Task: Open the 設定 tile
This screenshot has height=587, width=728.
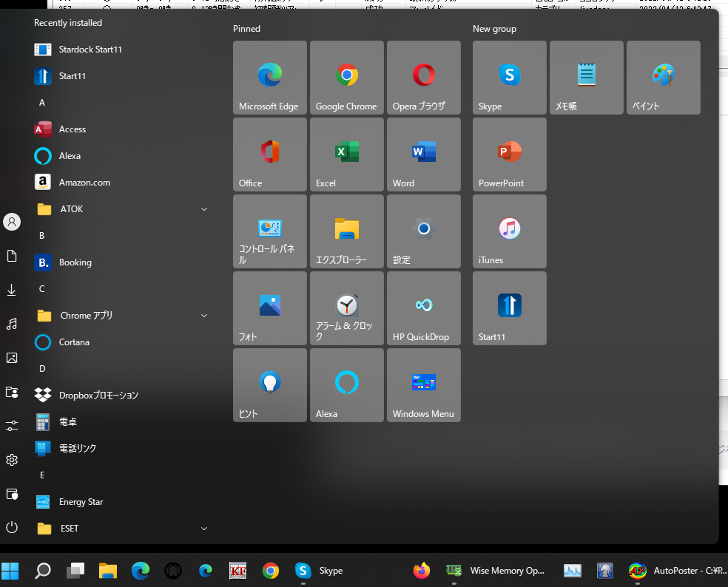Action: pyautogui.click(x=424, y=231)
